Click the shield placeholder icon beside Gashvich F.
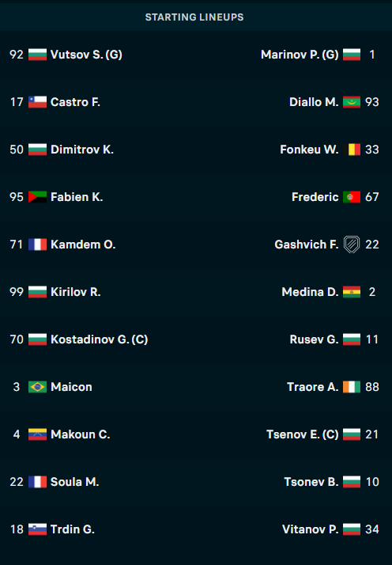 click(x=352, y=245)
